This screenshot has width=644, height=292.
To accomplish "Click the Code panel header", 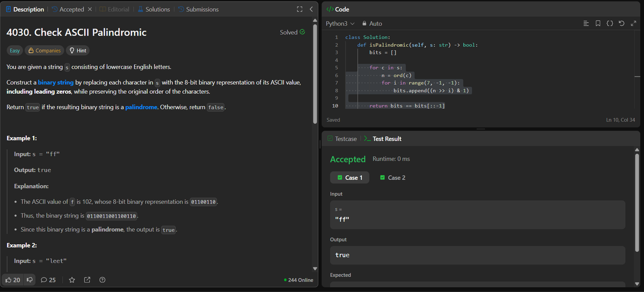I will (x=338, y=9).
